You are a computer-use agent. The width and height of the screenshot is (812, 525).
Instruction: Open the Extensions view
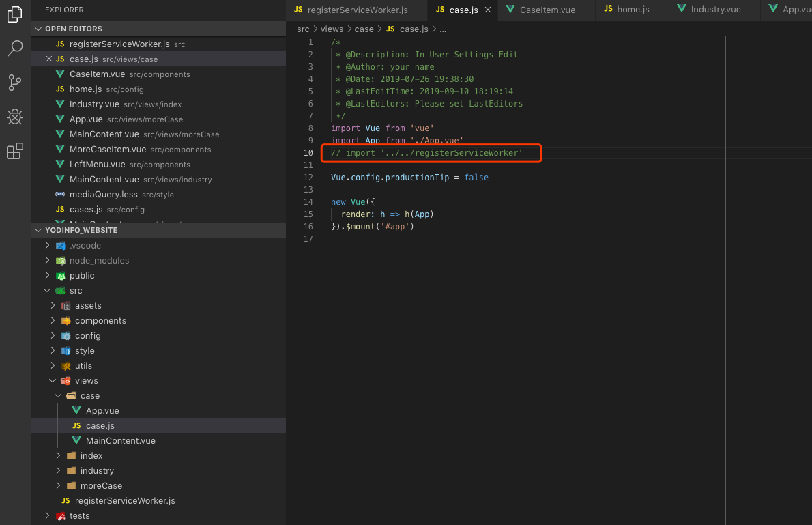pyautogui.click(x=14, y=151)
